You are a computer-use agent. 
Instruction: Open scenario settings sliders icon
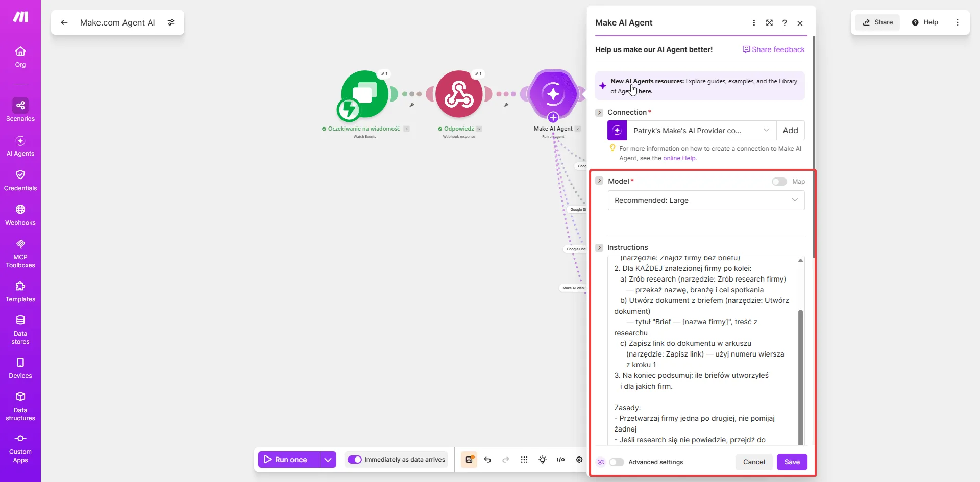coord(171,22)
